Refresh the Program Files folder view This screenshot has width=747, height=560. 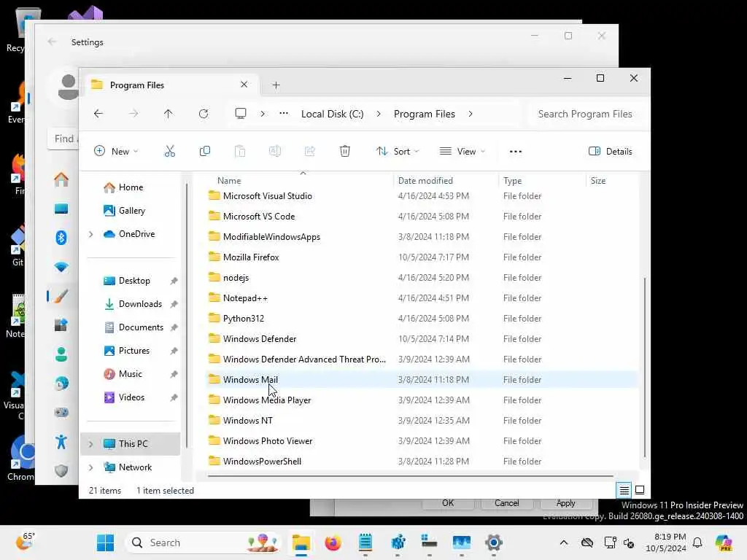204,114
